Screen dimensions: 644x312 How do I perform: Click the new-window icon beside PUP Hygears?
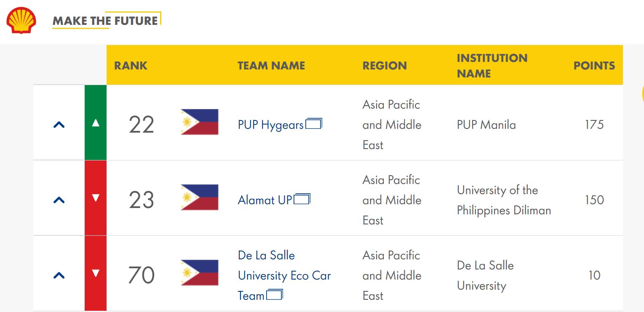click(314, 124)
